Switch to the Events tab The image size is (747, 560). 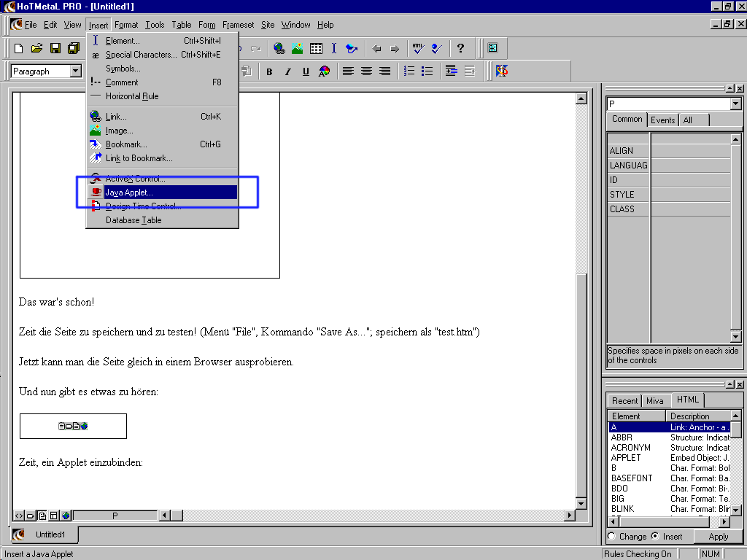[x=662, y=120]
